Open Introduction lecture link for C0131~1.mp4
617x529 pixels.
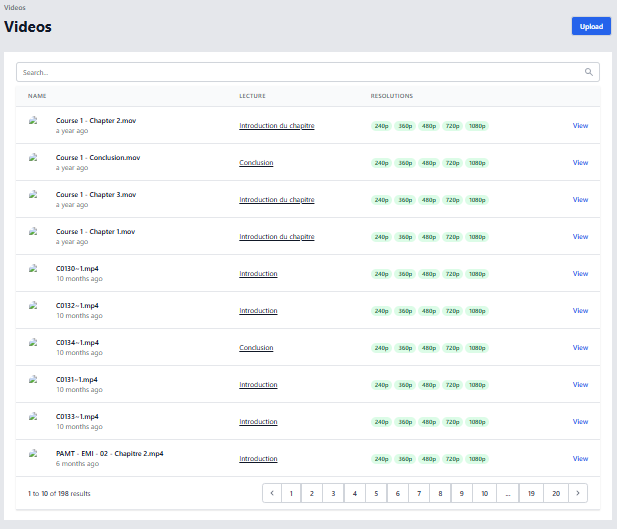(258, 385)
